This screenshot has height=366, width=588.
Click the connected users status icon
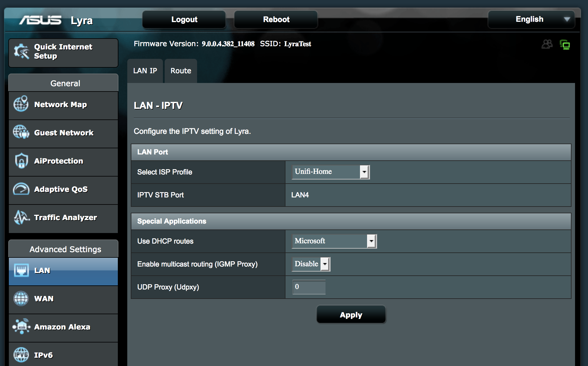pyautogui.click(x=547, y=44)
